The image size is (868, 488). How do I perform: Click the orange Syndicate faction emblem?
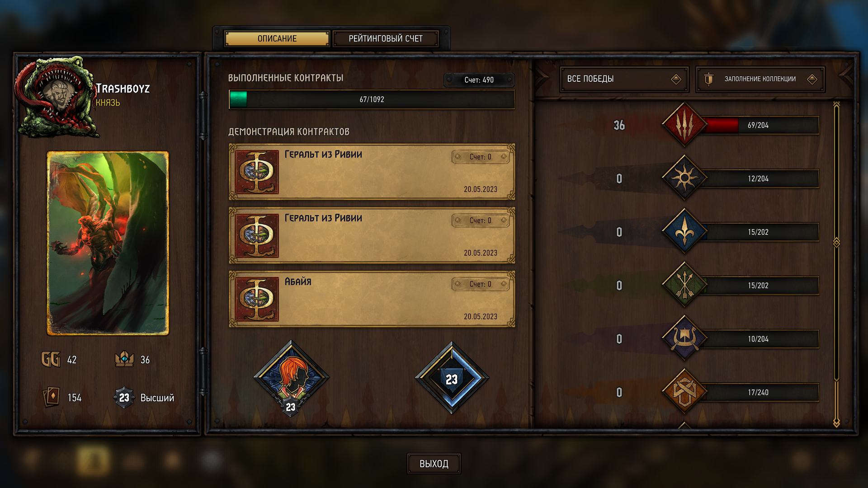click(684, 392)
